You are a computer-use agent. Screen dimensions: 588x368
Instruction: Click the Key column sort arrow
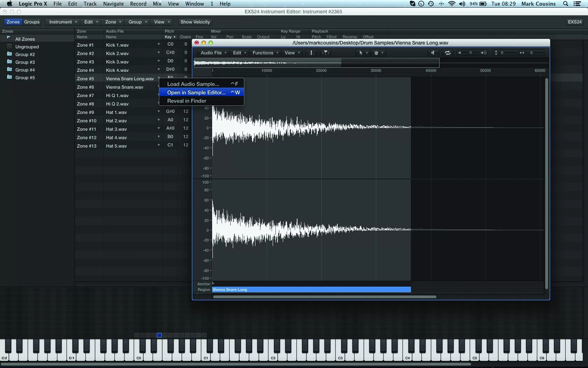(174, 37)
